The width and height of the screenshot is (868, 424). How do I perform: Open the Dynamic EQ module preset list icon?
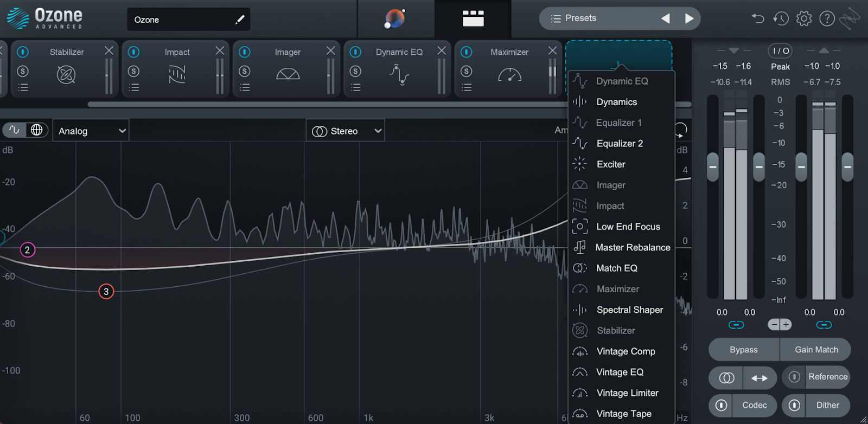(356, 87)
